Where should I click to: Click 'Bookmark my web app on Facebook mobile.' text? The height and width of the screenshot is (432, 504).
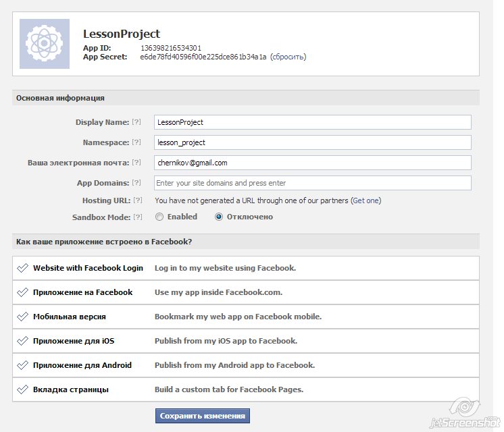pos(238,317)
